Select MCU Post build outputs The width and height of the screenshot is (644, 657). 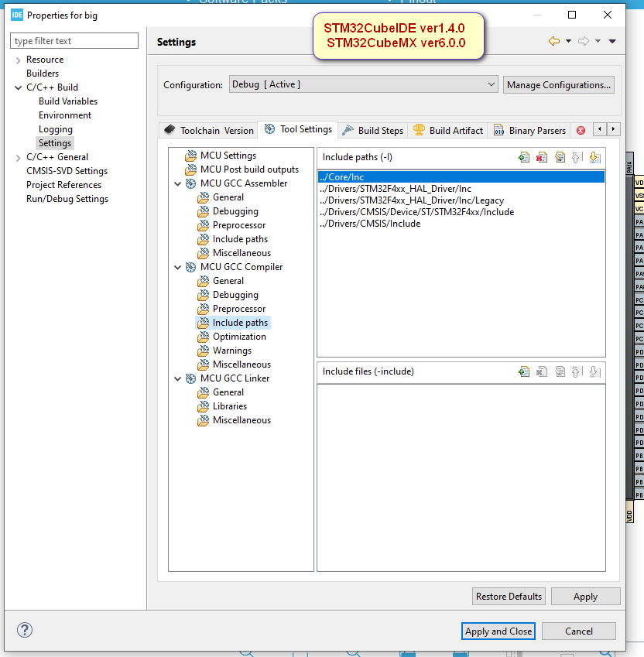pos(249,169)
